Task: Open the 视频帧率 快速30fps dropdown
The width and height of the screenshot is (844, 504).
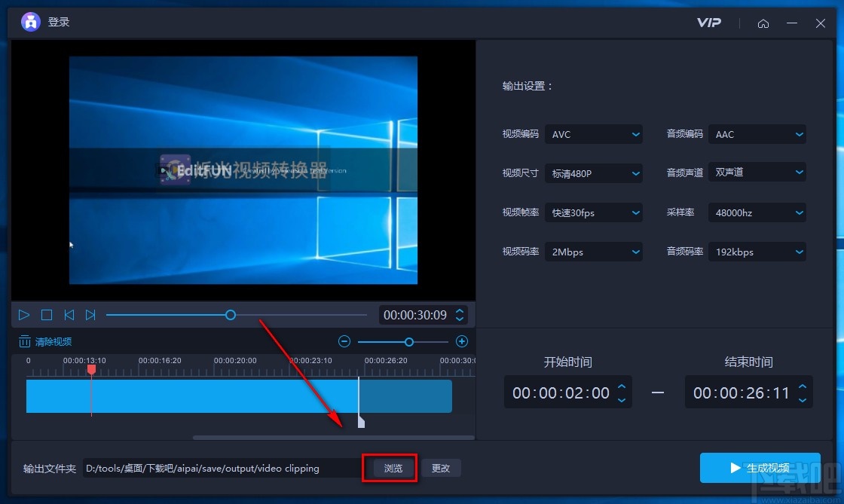Action: click(594, 212)
